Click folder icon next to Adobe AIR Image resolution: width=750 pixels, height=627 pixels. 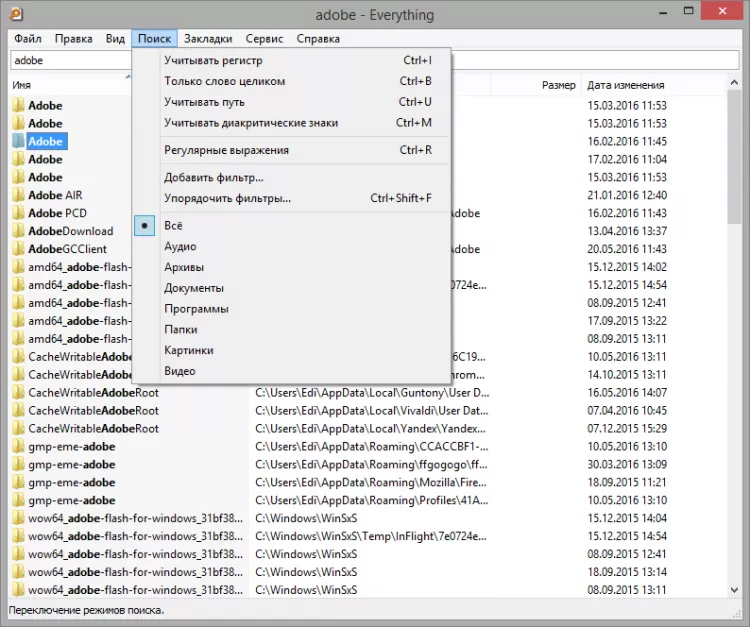[18, 195]
